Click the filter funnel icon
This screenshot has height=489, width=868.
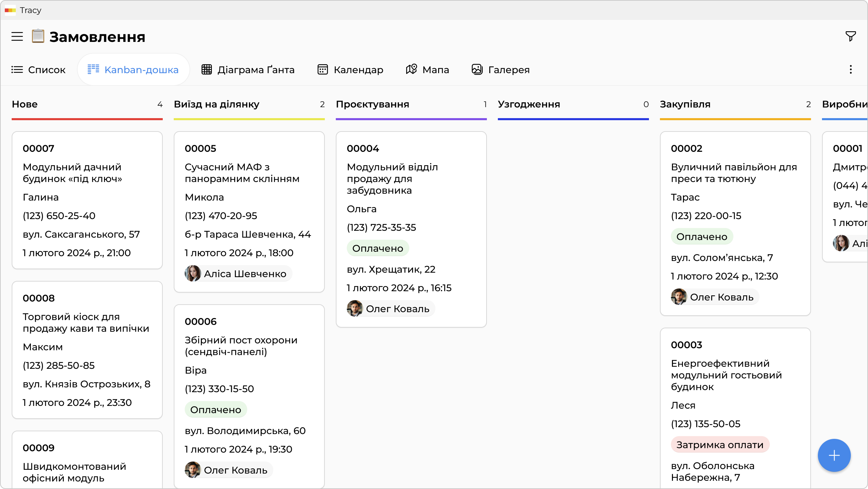coord(850,36)
